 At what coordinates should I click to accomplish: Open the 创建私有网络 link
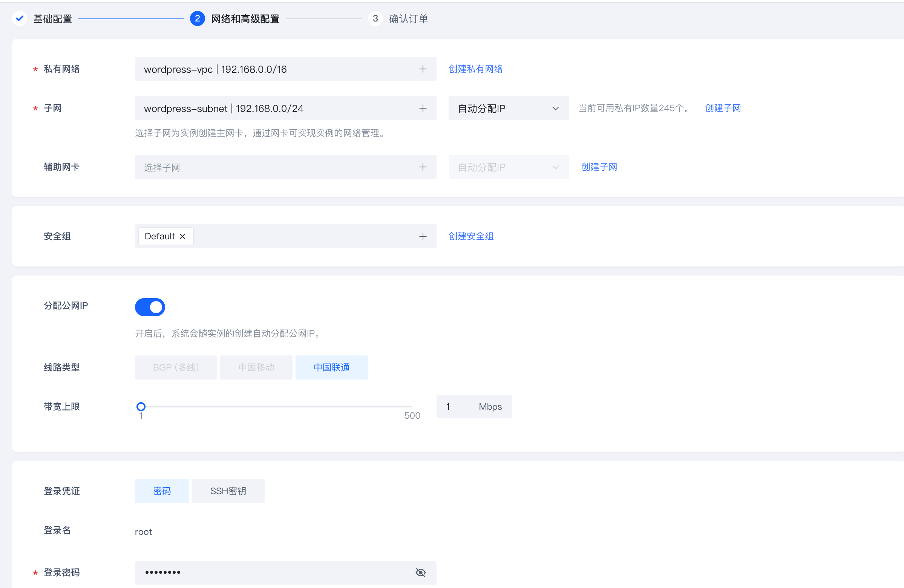475,69
